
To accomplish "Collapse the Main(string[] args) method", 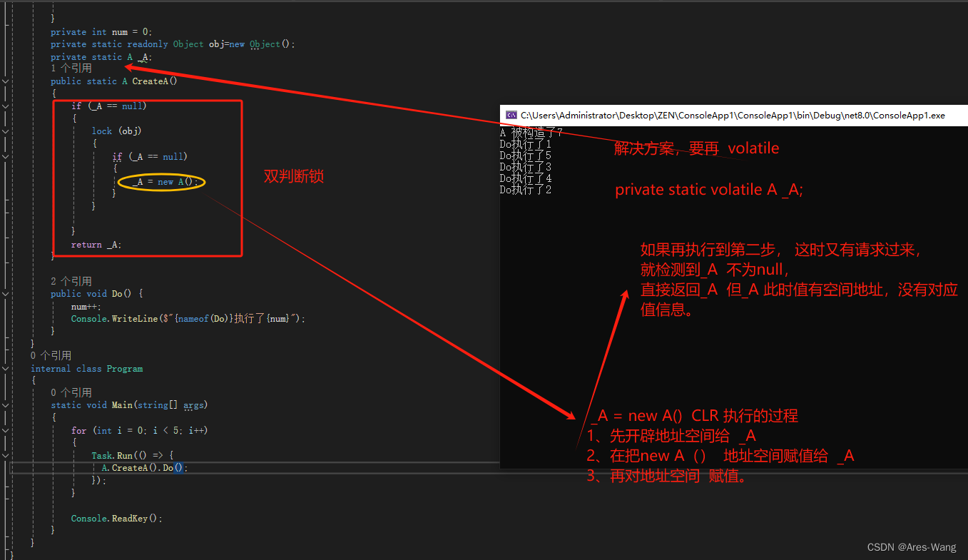I will pos(6,405).
